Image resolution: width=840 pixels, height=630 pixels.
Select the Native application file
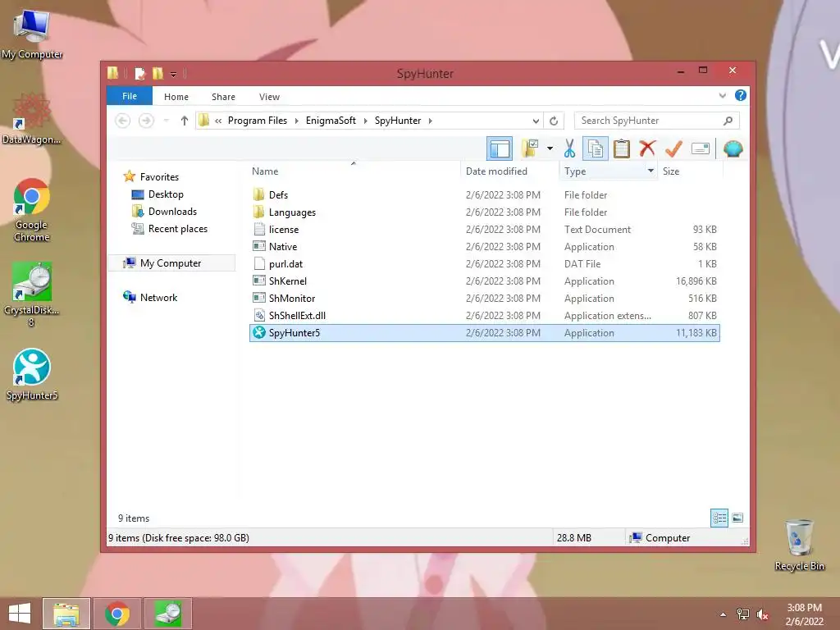[484, 246]
